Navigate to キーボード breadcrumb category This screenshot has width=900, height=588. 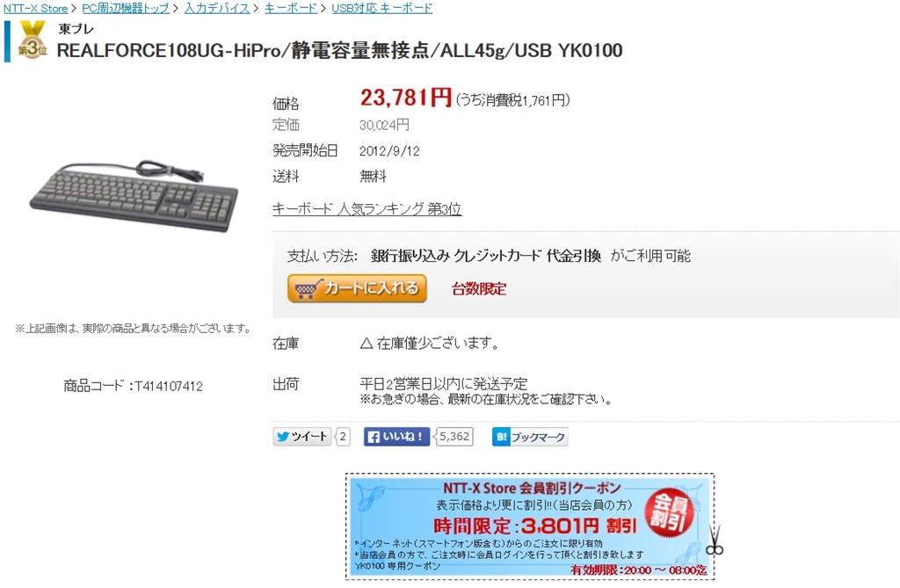(290, 8)
